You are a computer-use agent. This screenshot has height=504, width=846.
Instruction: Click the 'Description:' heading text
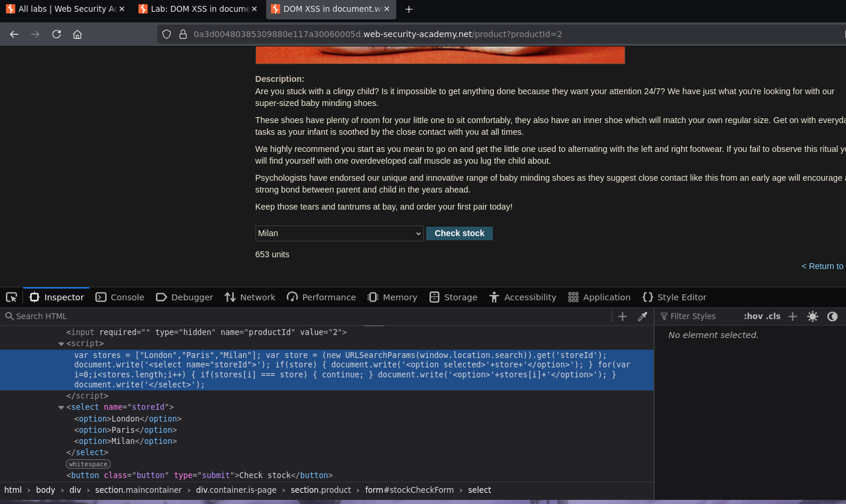[280, 79]
